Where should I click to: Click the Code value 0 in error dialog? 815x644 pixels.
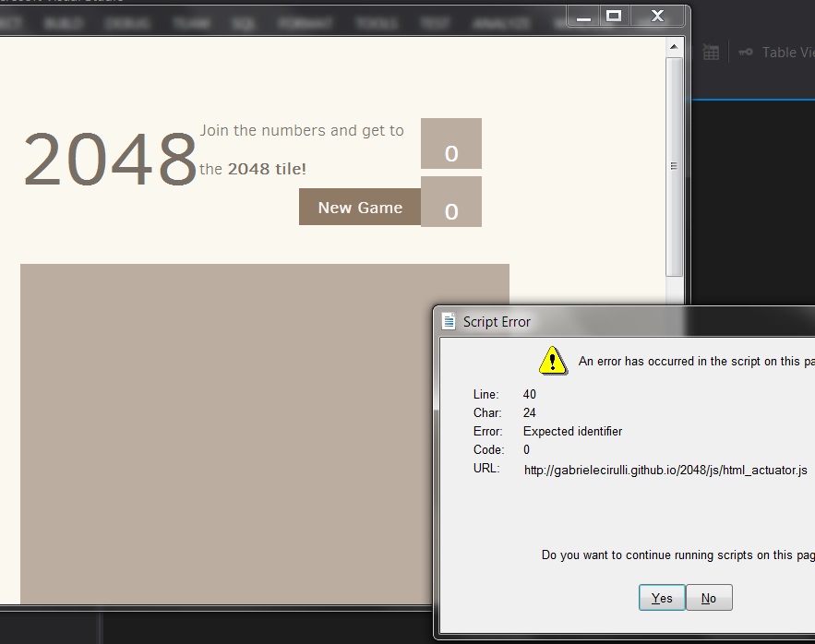click(x=526, y=449)
